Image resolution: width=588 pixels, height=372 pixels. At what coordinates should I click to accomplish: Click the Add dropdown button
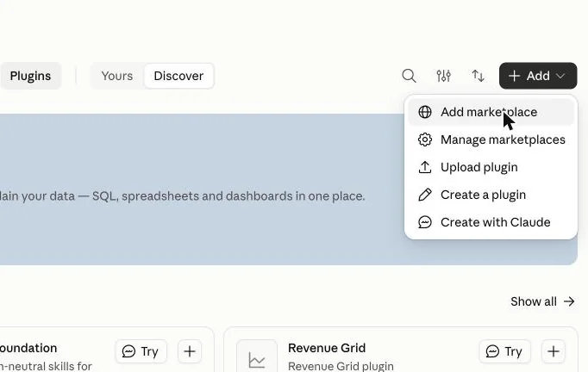(x=538, y=76)
